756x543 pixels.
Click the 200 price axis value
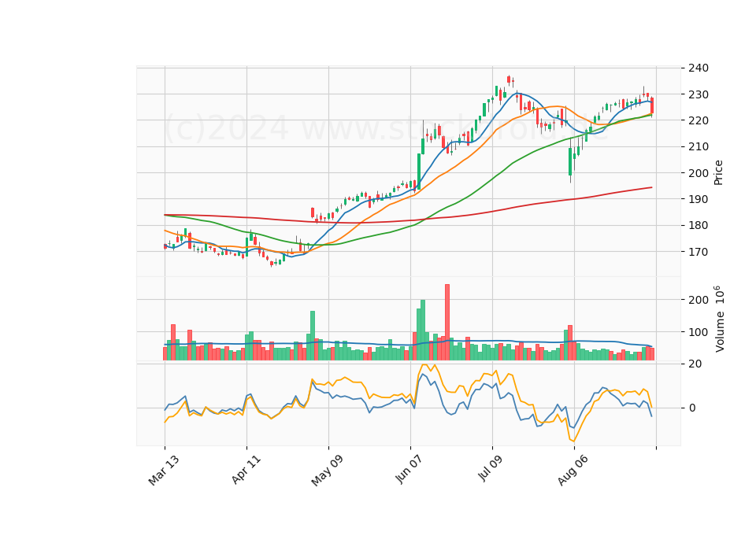(699, 173)
